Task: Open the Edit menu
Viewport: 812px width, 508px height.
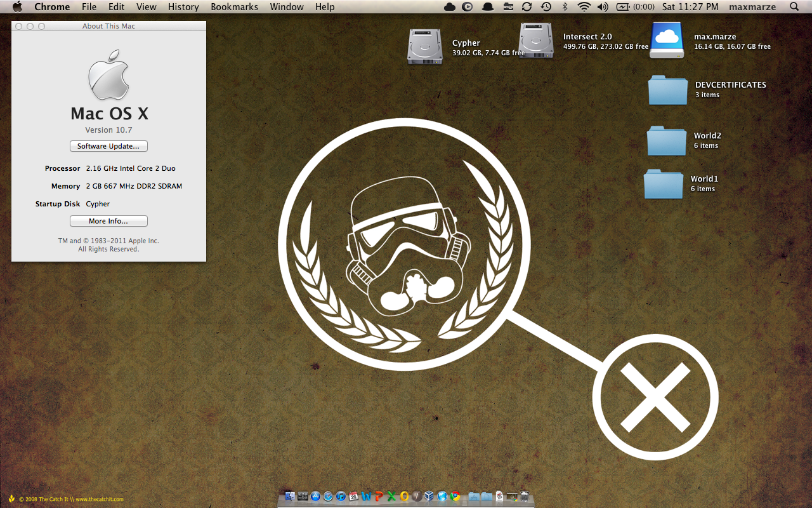Action: tap(116, 7)
